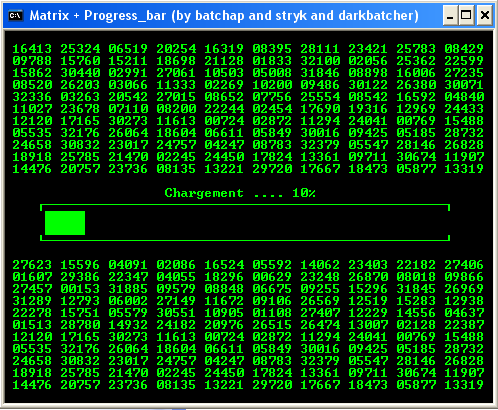
Task: Select the number 26515
Action: pos(272,325)
